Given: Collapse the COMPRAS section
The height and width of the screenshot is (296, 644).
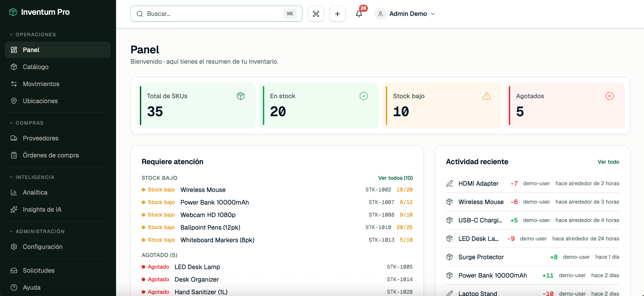Looking at the screenshot, I should (x=26, y=123).
